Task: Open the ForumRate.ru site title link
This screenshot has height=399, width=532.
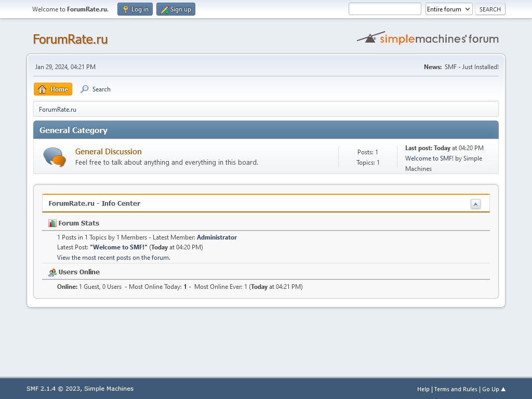Action: pos(70,39)
